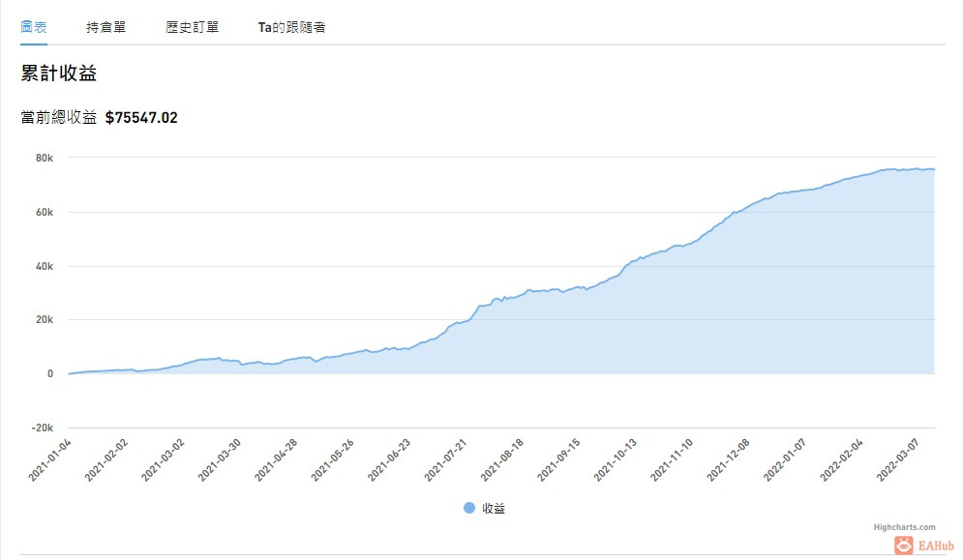
Task: Click the 2021-06-23 date axis label
Action: [x=389, y=460]
